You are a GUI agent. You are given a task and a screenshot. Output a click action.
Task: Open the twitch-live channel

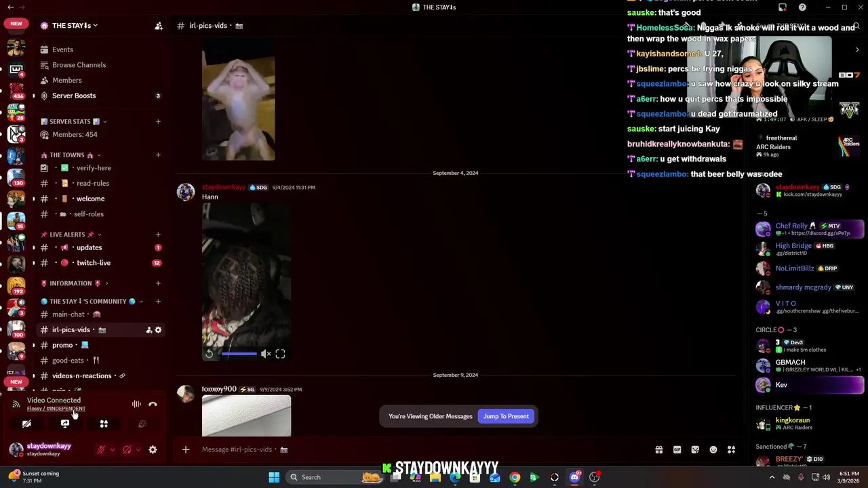tap(93, 263)
